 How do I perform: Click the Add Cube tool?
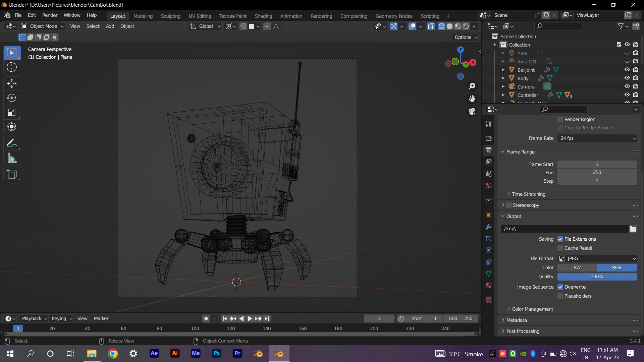(x=12, y=174)
